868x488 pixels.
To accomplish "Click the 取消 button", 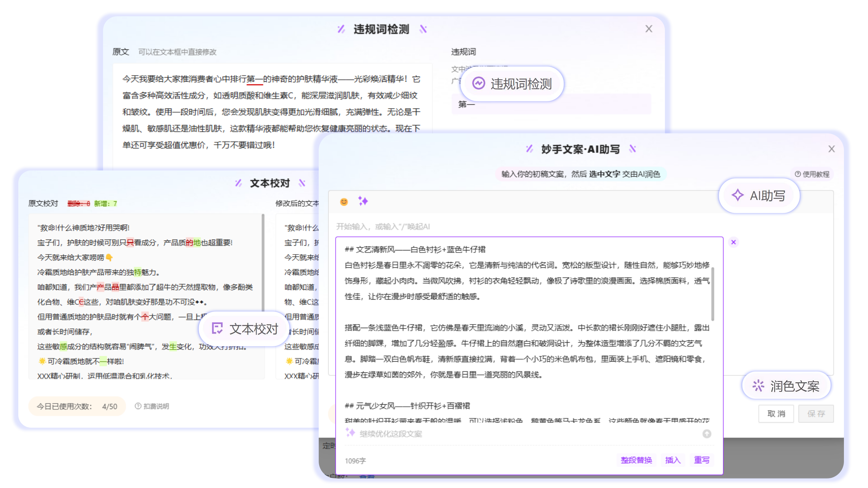I will [776, 413].
